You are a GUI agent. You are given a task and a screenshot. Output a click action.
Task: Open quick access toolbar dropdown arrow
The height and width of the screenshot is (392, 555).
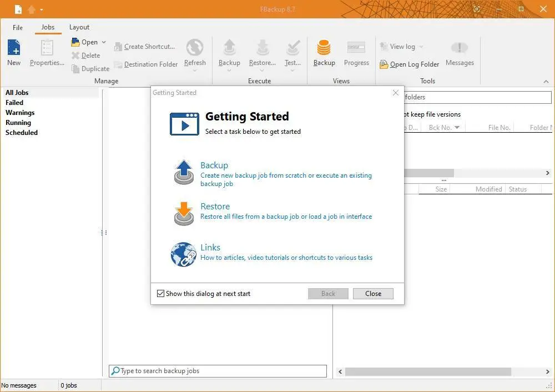pos(42,9)
